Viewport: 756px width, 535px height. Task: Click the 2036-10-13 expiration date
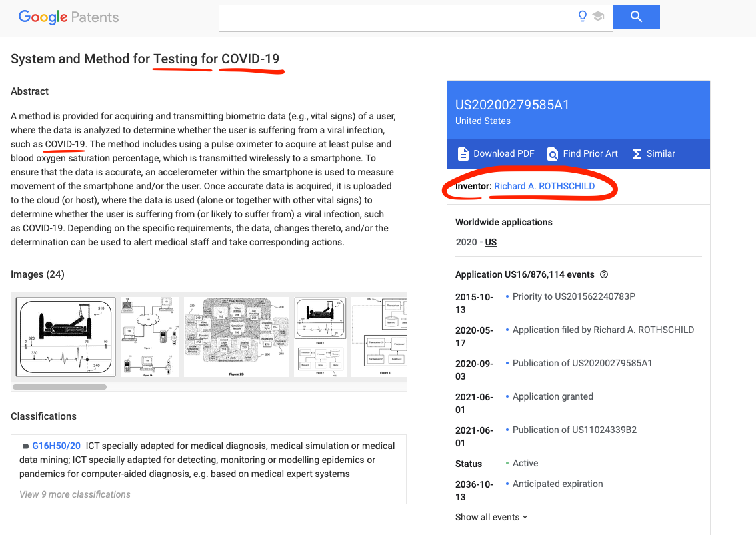click(474, 490)
